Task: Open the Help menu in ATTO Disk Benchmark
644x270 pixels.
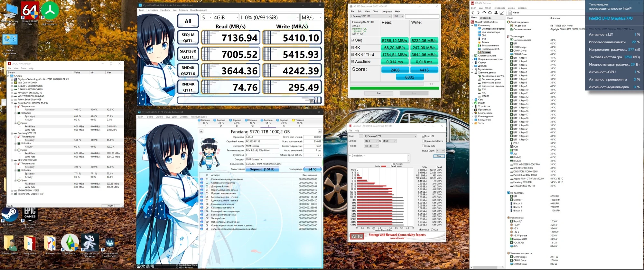Action: (x=357, y=130)
